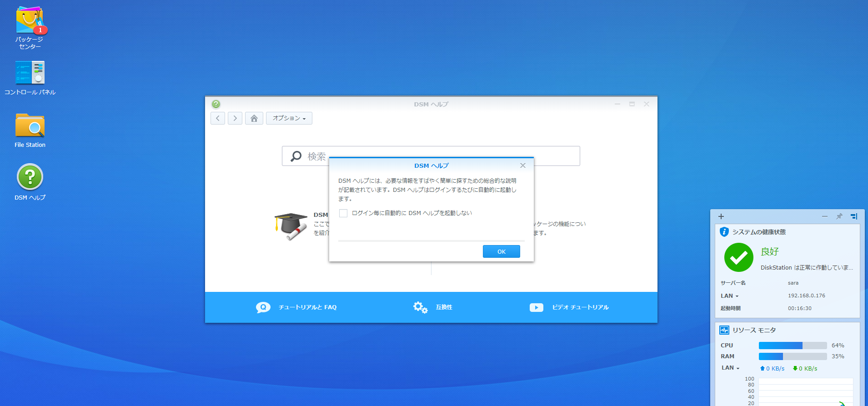Click the リソース モニタ title
Viewport: 868px width, 406px height.
[754, 330]
